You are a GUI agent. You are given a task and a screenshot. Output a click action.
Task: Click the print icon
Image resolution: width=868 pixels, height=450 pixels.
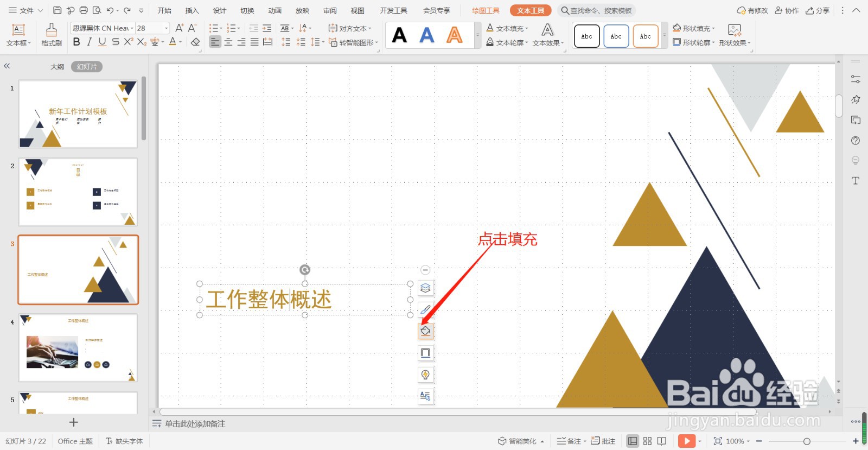pos(84,10)
